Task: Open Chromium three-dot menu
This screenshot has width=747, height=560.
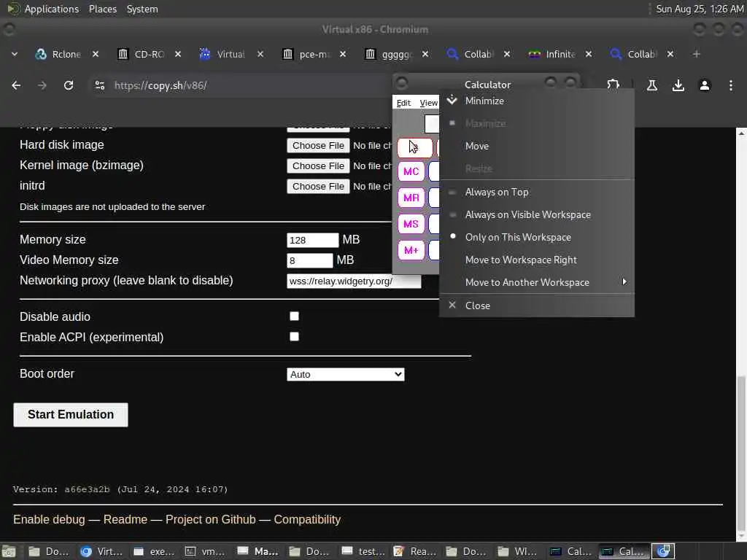Action: [x=730, y=85]
